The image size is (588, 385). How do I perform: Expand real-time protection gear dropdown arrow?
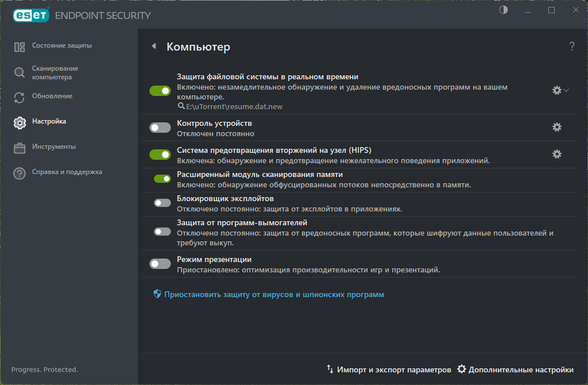click(566, 90)
